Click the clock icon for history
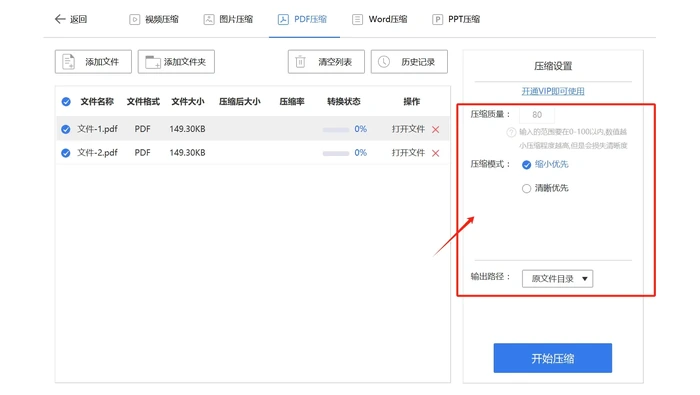 (384, 62)
